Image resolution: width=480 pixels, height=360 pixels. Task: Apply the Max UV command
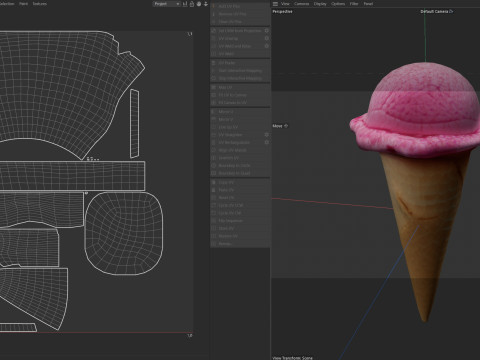(240, 87)
